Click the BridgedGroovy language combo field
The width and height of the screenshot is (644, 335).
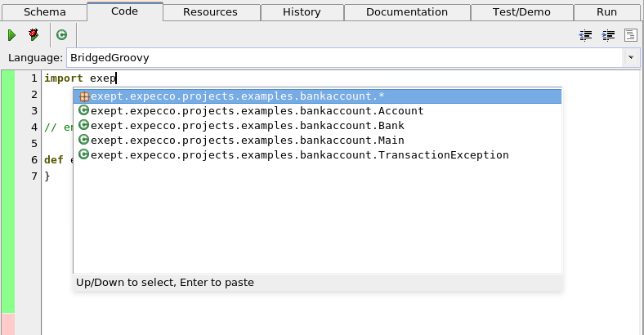coord(343,58)
